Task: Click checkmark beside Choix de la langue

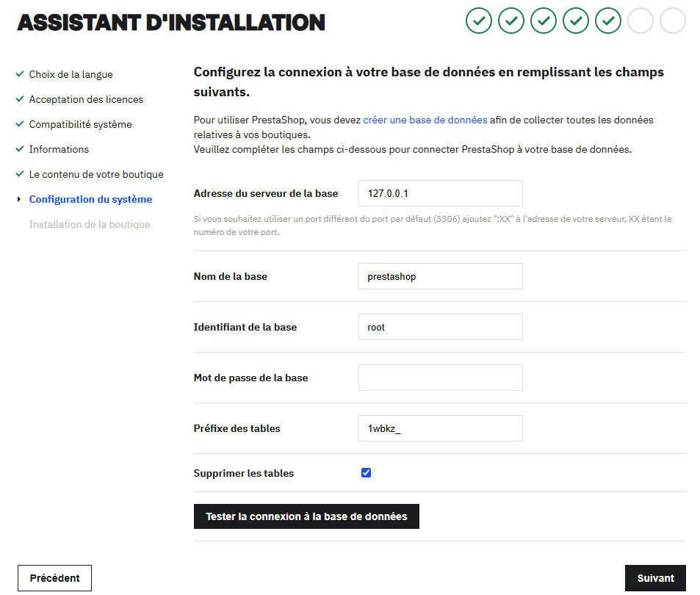Action: (x=20, y=74)
